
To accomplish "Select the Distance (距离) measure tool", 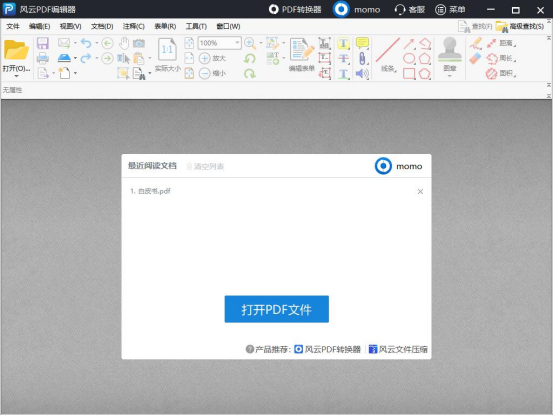I will point(501,43).
